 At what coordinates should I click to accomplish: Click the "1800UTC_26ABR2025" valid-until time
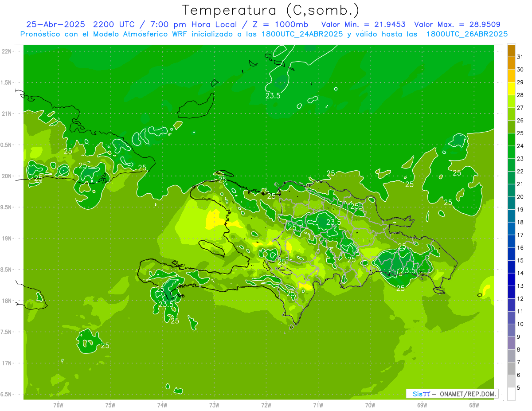coord(467,34)
